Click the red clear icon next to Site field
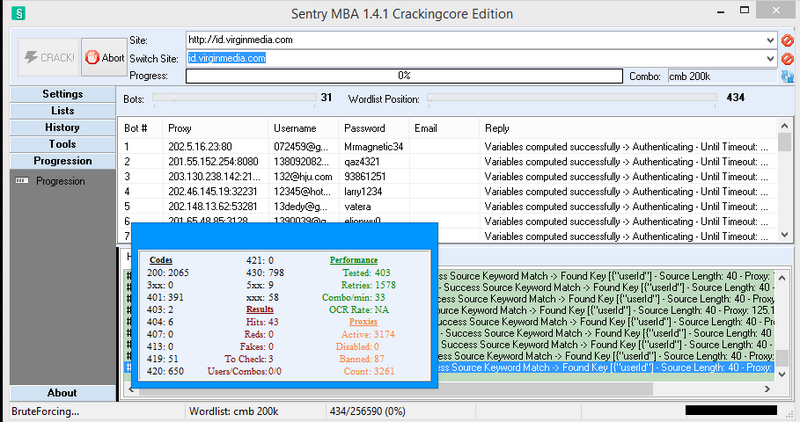Viewport: 800px width, 422px height. pyautogui.click(x=787, y=40)
